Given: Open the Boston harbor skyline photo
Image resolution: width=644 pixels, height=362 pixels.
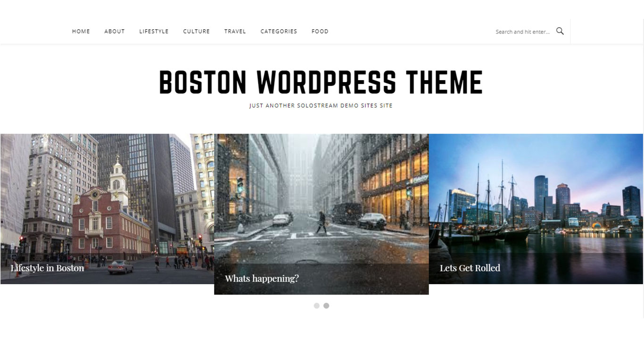Looking at the screenshot, I should coord(536,209).
